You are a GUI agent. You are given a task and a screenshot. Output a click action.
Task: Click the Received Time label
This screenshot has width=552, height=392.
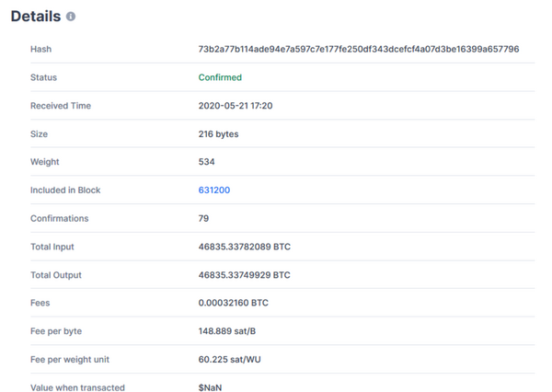(61, 106)
